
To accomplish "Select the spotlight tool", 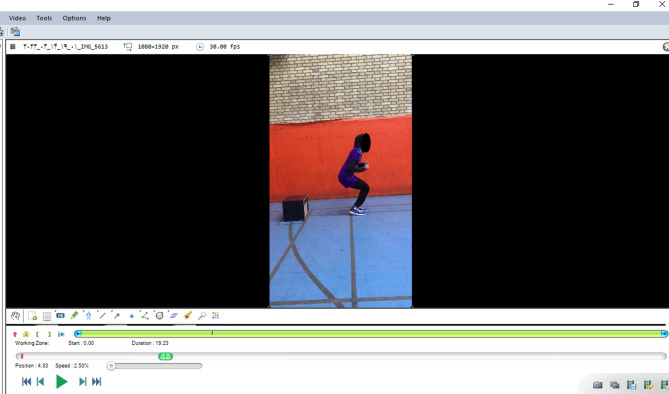I will (188, 315).
